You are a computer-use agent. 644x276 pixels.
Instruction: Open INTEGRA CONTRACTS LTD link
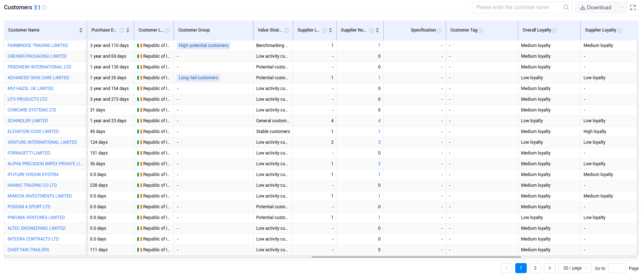[33, 239]
